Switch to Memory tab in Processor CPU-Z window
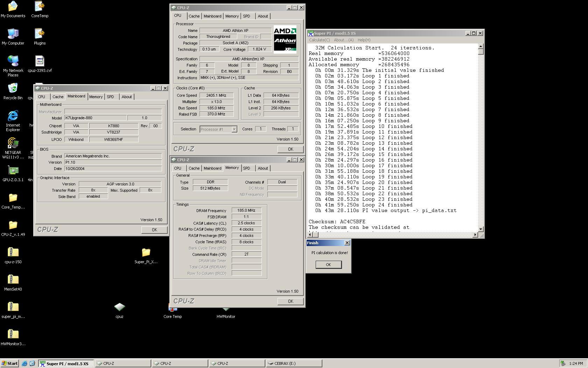The width and height of the screenshot is (588, 368). [232, 16]
